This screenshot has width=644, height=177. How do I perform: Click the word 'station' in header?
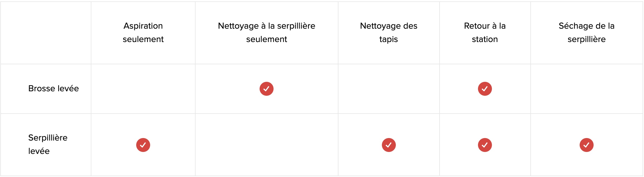(485, 39)
